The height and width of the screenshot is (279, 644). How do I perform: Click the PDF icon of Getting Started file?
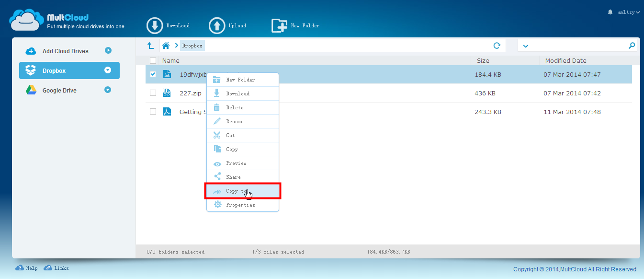tap(167, 112)
